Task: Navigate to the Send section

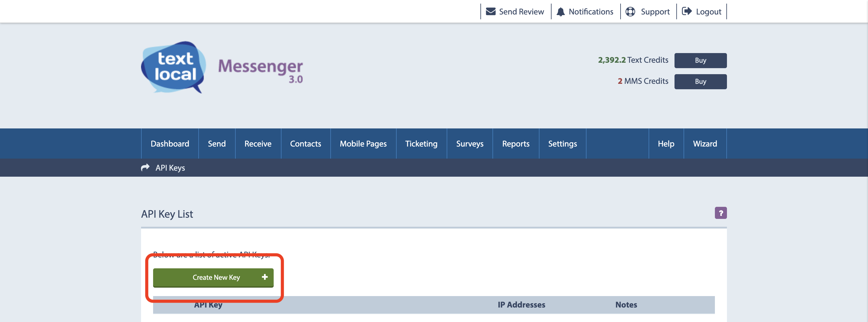Action: 217,143
